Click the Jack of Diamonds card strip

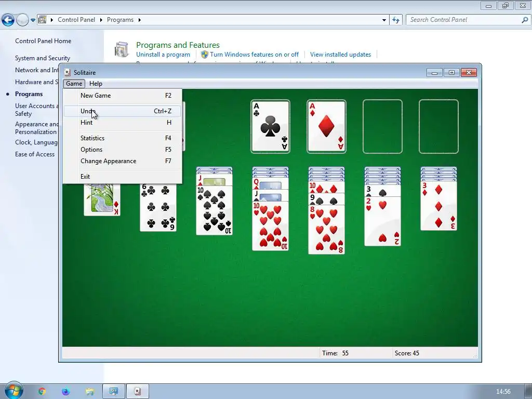[214, 179]
